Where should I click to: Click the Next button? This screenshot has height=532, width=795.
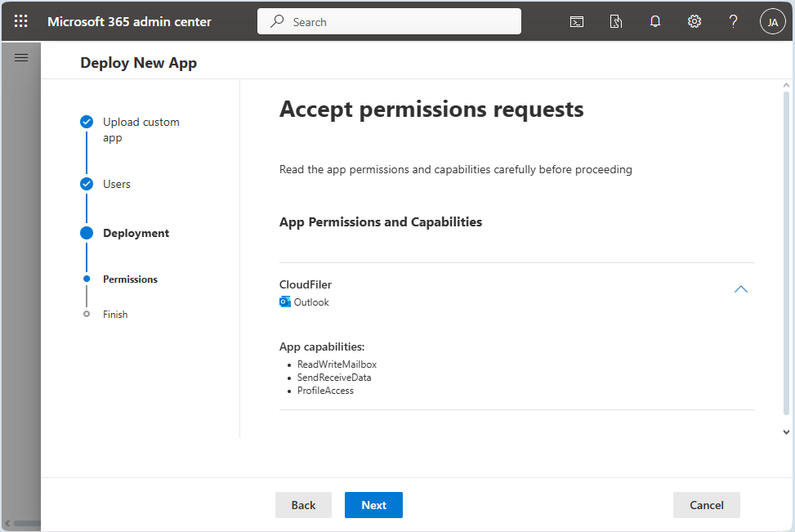[373, 505]
